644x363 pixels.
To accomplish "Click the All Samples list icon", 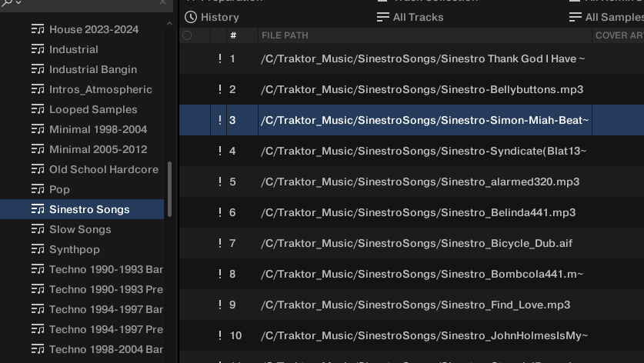I will click(x=576, y=17).
